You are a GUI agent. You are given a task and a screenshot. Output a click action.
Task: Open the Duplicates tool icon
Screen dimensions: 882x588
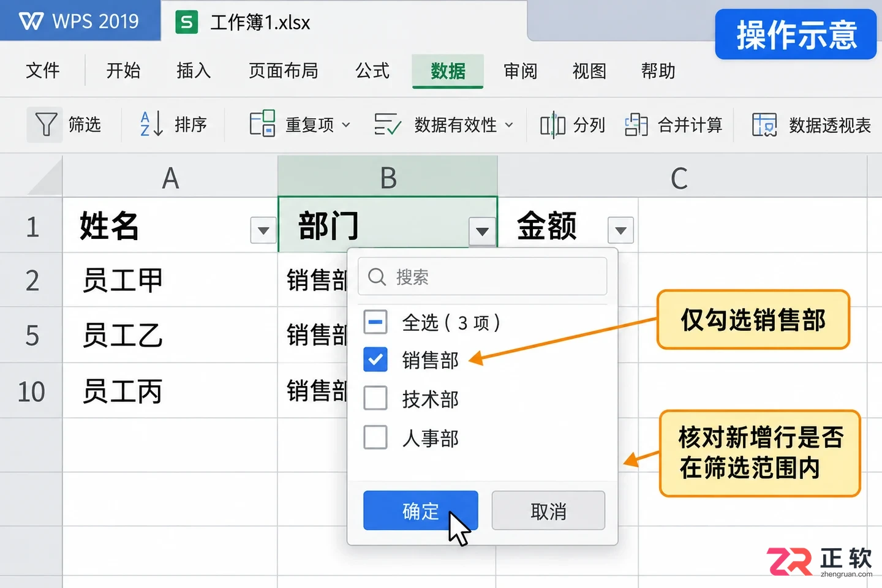[x=262, y=124]
